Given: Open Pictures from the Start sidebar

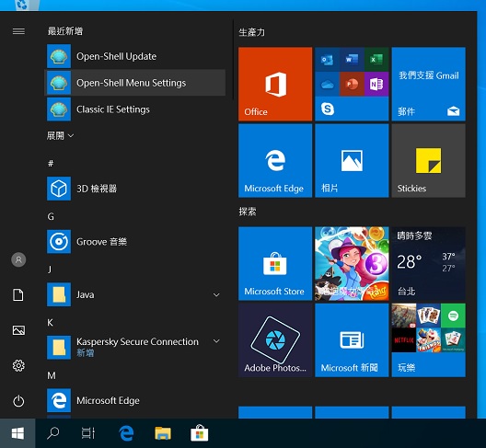Looking at the screenshot, I should click(18, 330).
